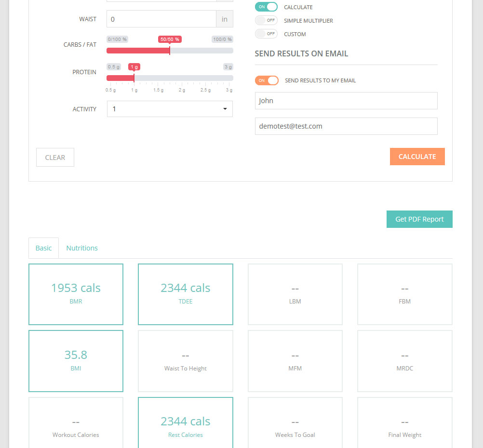Edit the name field containing John
Viewport: 483px width, 448px height.
(346, 101)
